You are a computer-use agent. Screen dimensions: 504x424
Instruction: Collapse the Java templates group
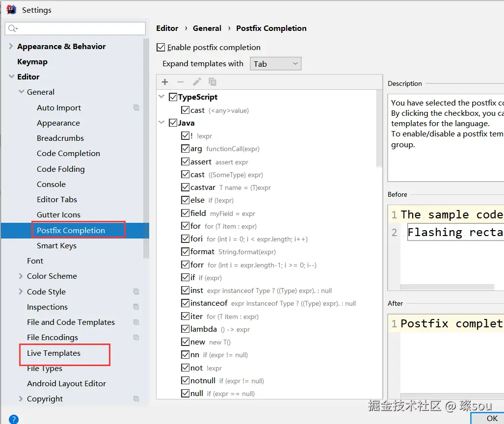tap(161, 123)
